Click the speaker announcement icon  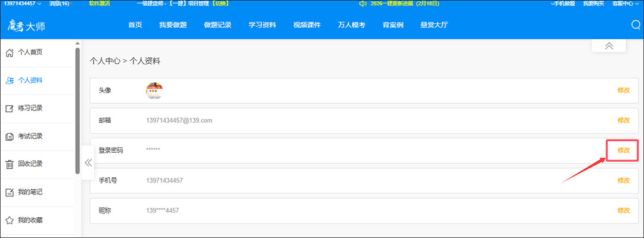point(363,4)
